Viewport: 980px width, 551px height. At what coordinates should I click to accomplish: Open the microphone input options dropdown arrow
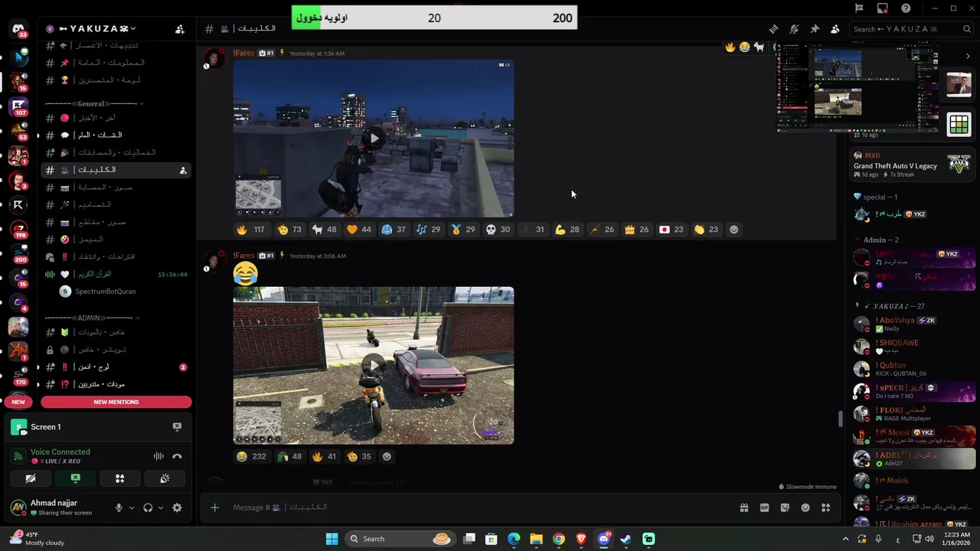[x=131, y=507]
